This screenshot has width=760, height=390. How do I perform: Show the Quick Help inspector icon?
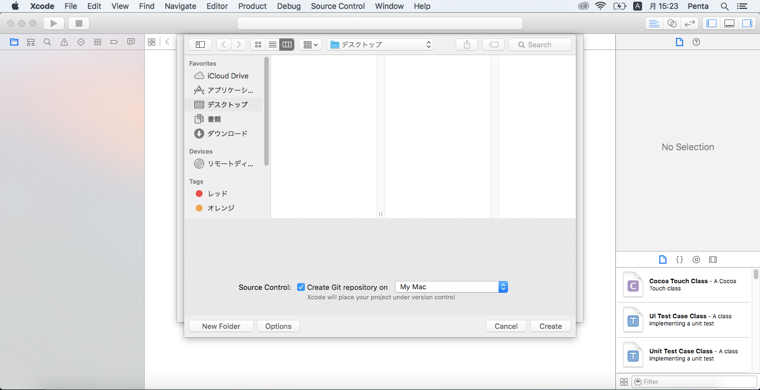696,42
